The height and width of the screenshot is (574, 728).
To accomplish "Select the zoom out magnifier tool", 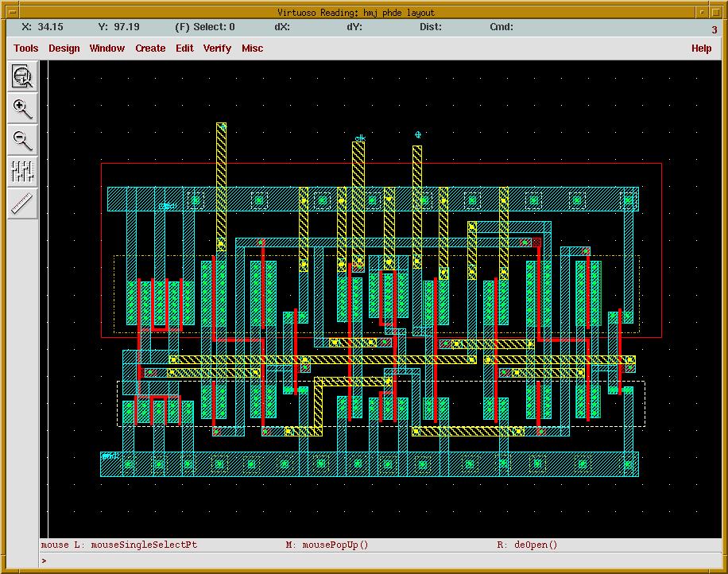I will point(23,140).
